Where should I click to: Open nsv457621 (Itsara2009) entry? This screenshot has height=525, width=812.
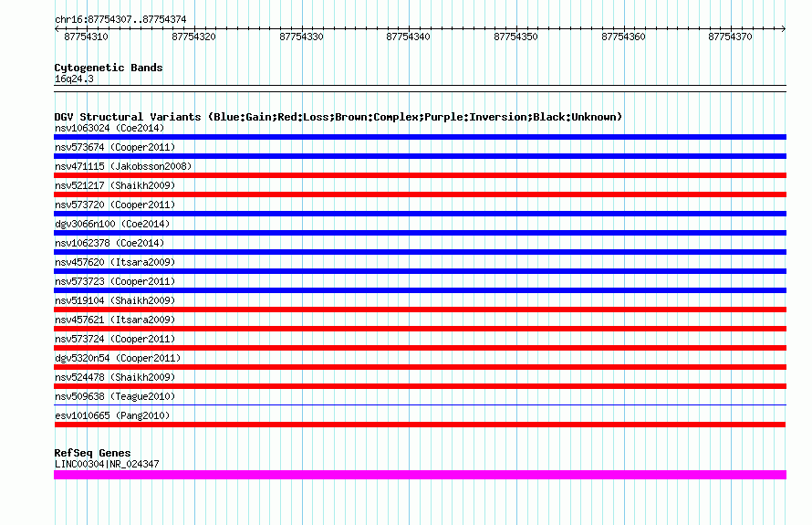[115, 320]
